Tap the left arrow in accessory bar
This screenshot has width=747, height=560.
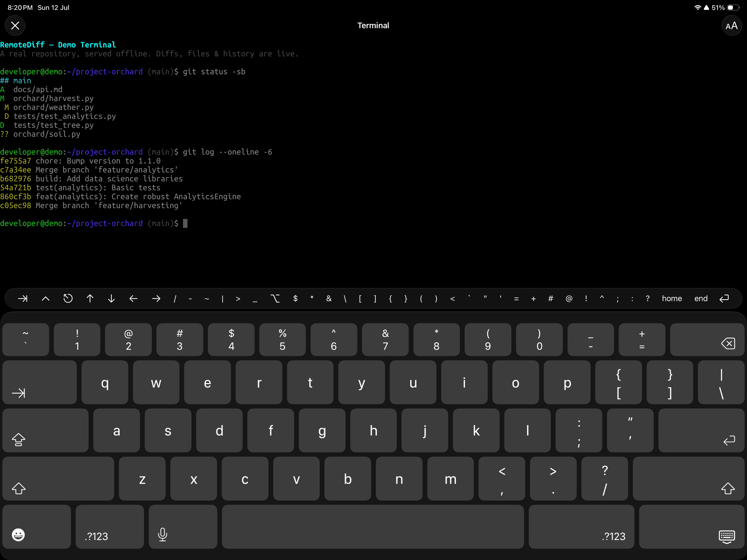point(133,298)
